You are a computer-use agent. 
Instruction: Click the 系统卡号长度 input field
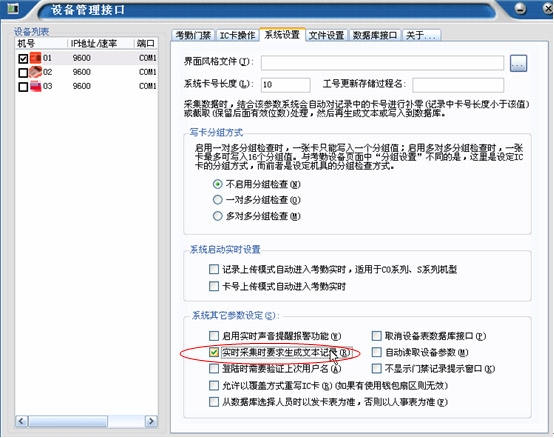[285, 85]
